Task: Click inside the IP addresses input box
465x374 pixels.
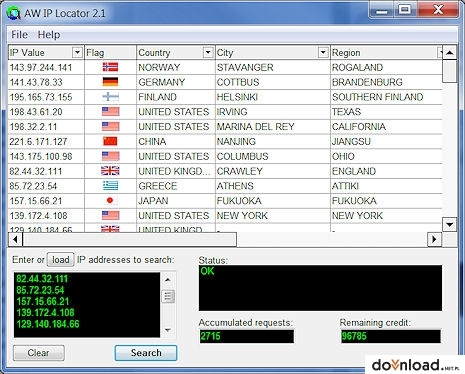Action: coord(87,305)
